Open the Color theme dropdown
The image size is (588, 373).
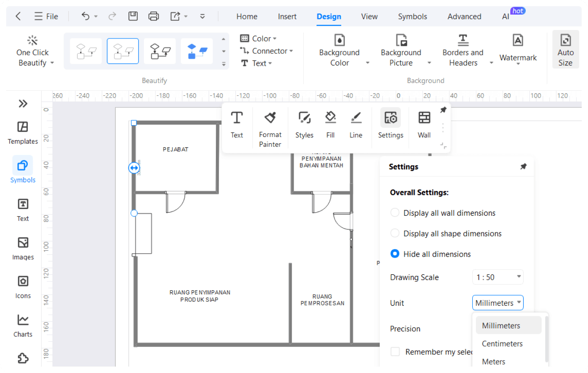[258, 38]
